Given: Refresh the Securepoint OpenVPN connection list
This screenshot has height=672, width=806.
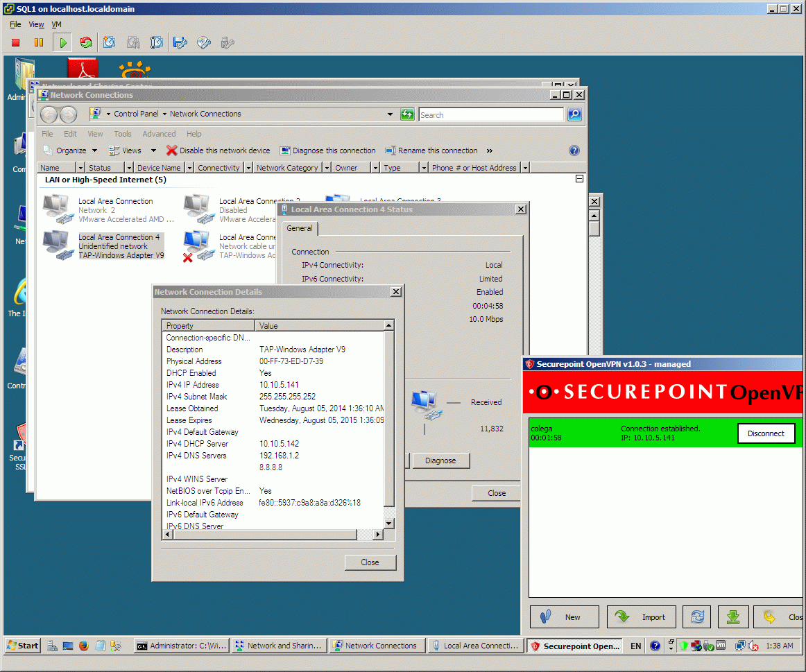Looking at the screenshot, I should click(x=696, y=617).
